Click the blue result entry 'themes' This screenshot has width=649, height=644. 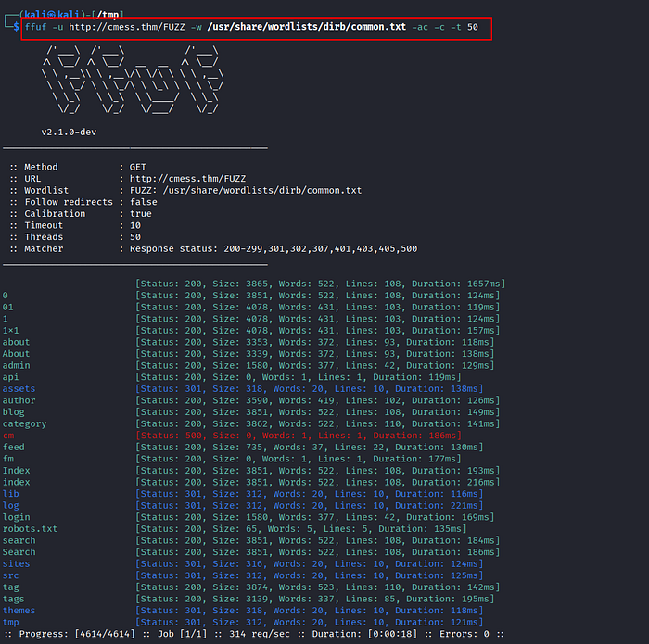tap(19, 611)
